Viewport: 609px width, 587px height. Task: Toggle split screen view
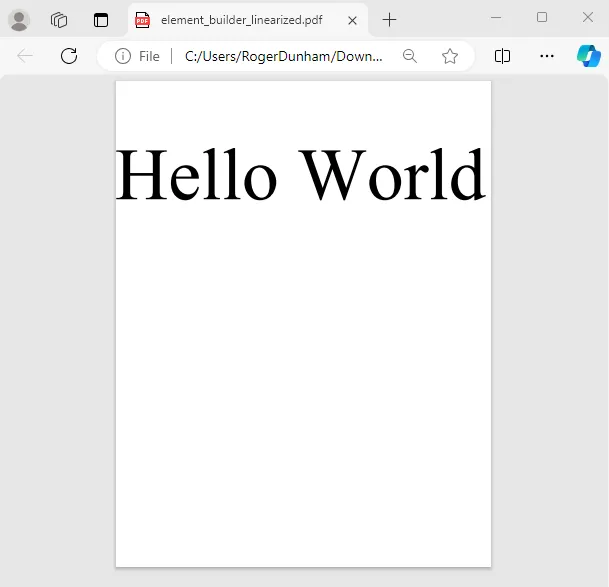click(503, 56)
